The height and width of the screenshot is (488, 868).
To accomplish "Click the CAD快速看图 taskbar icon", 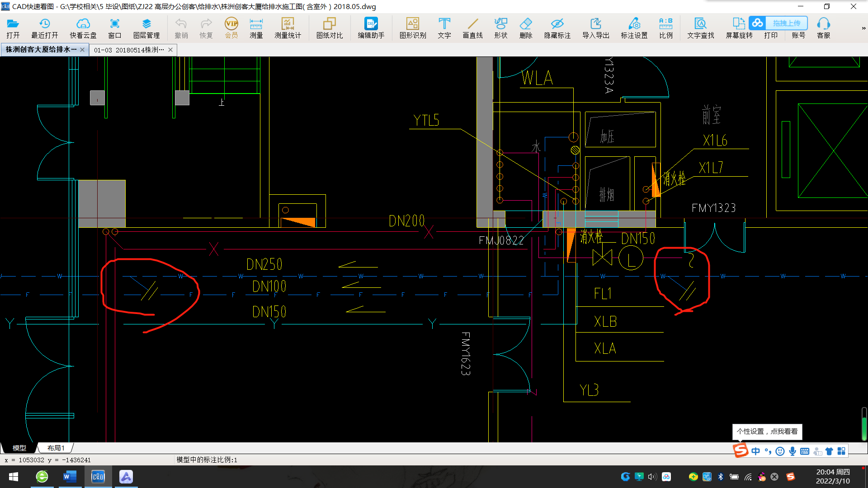I will [x=98, y=477].
